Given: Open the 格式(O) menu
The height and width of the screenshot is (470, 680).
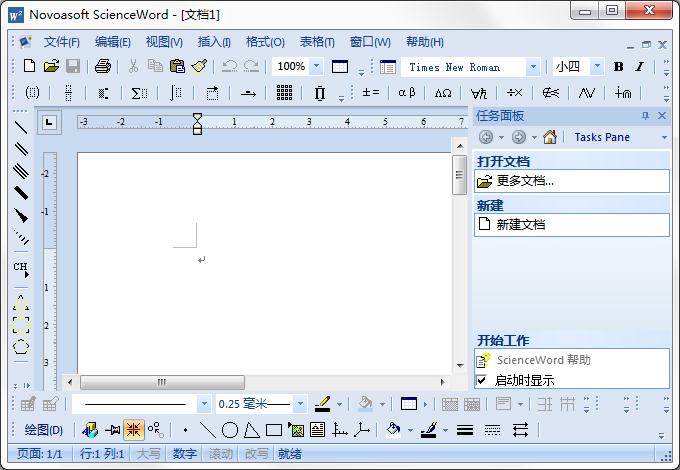Looking at the screenshot, I should coord(265,42).
